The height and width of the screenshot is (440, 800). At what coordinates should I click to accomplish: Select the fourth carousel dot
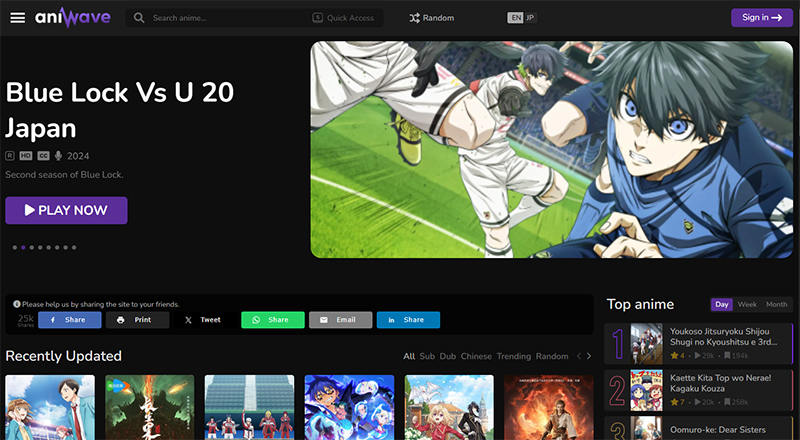click(x=40, y=248)
